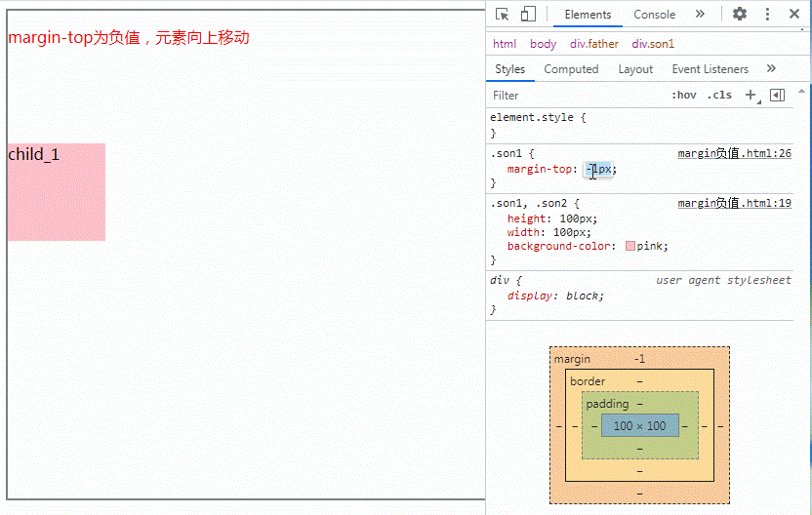Open the Event Listeners tab
The height and width of the screenshot is (515, 812).
click(710, 69)
